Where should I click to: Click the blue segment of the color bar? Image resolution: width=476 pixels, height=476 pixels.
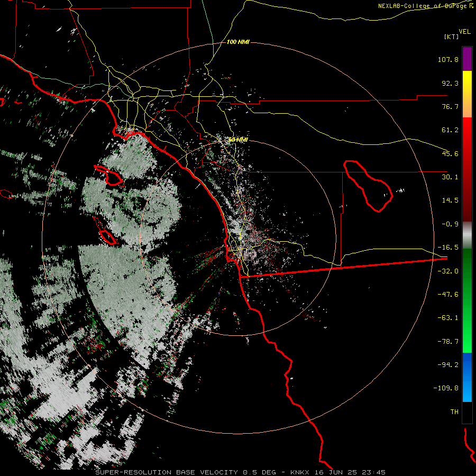click(x=467, y=377)
